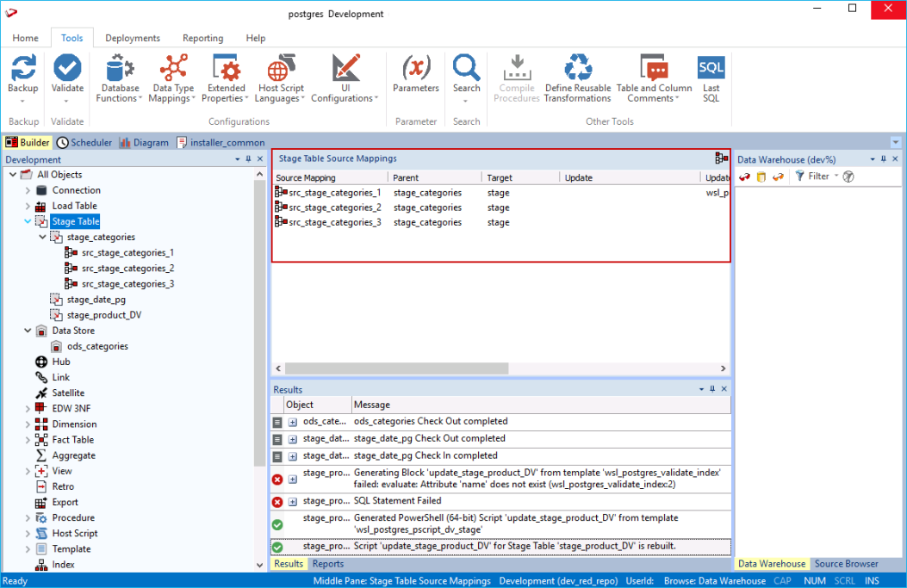Click the Validate checkmark icon
907x588 pixels.
coord(67,67)
